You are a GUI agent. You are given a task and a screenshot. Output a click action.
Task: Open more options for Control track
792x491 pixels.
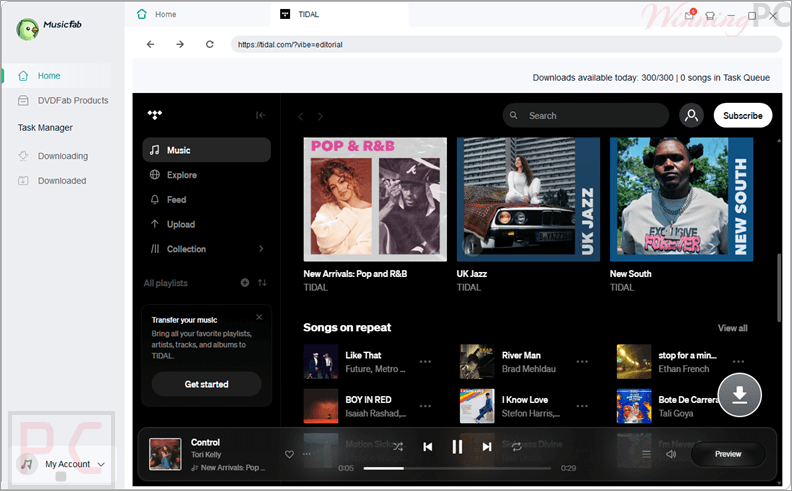coord(307,454)
